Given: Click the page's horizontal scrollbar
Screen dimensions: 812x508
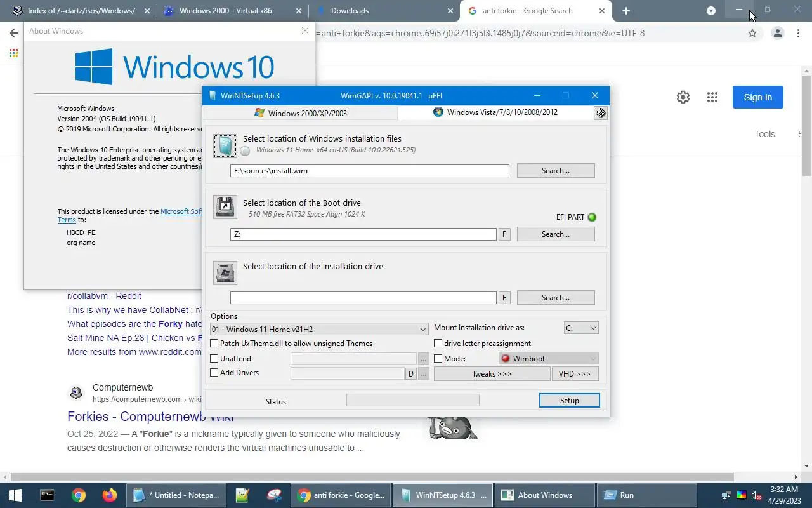Looking at the screenshot, I should [x=371, y=477].
